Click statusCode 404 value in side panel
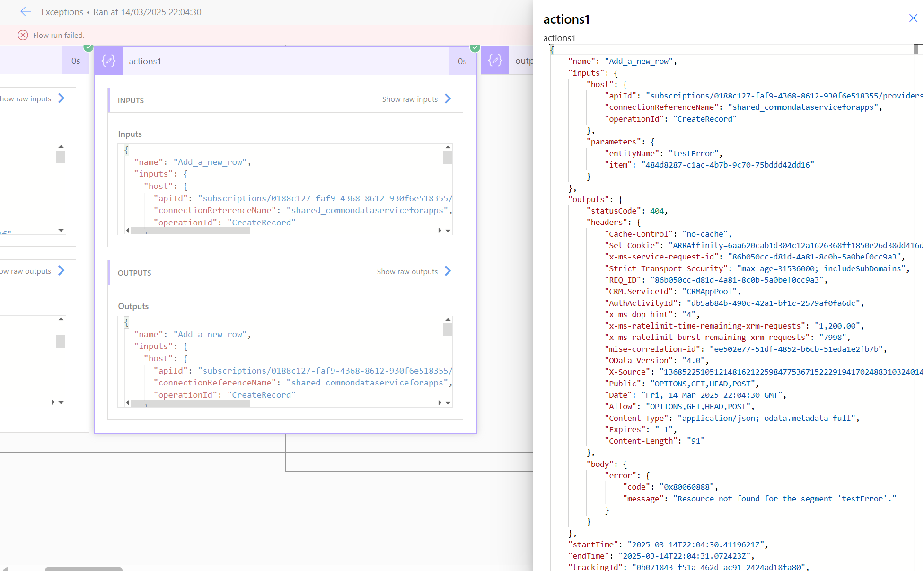 (657, 211)
